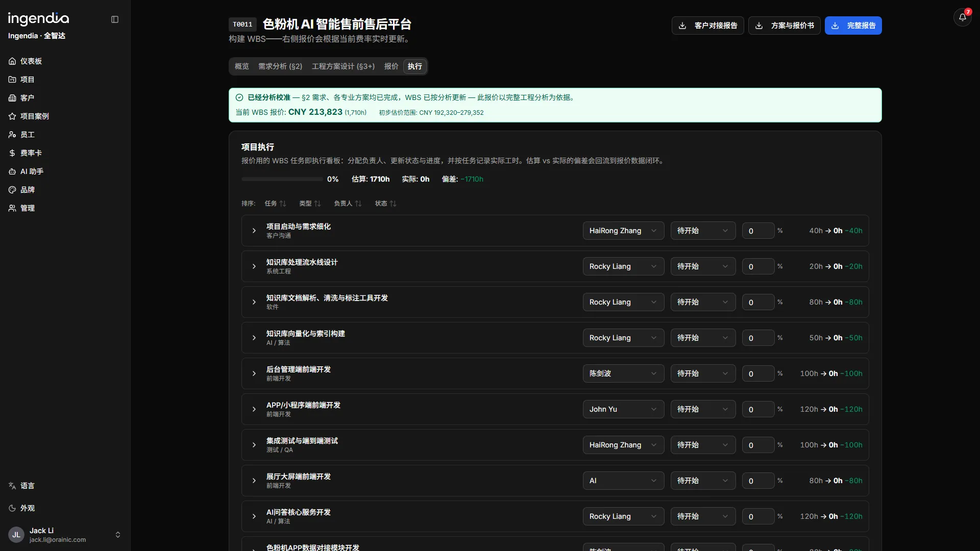
Task: Go to 客户 customers page
Action: click(x=65, y=98)
